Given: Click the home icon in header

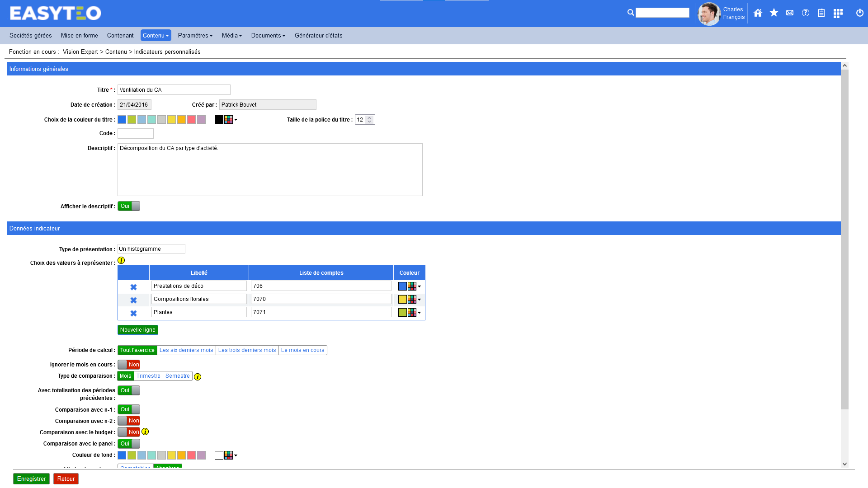Looking at the screenshot, I should click(758, 13).
